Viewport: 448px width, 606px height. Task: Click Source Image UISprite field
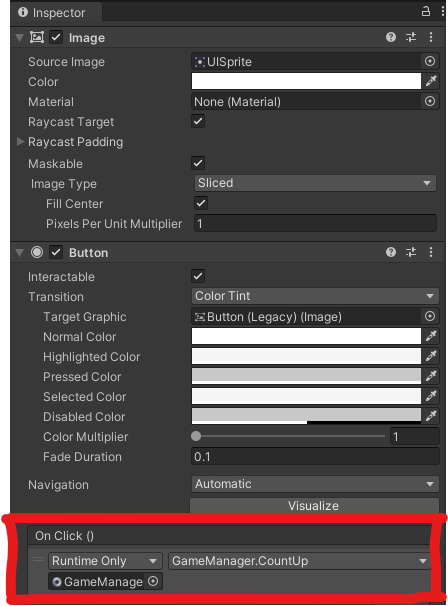[x=306, y=61]
